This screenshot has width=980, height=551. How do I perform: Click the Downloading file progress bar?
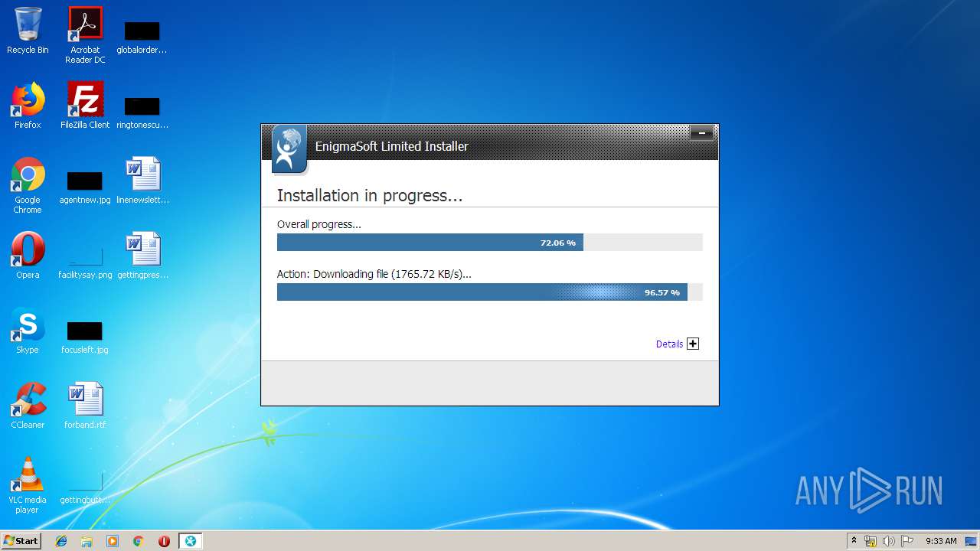(x=490, y=292)
